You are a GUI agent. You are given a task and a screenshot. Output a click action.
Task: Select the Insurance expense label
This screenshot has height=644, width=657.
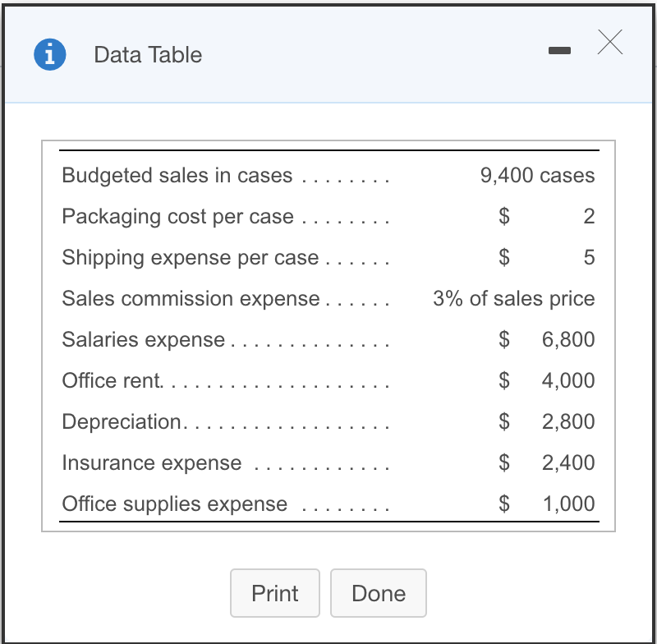[x=152, y=462]
